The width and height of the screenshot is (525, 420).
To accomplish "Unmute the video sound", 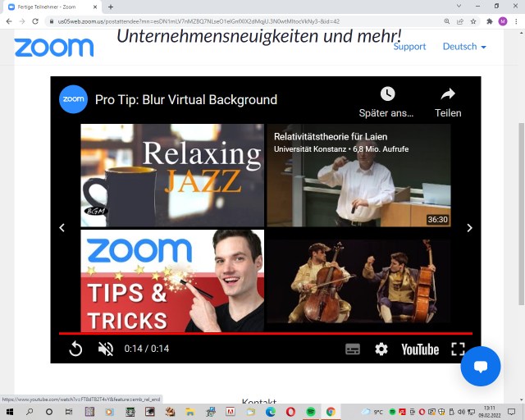I will pos(106,349).
